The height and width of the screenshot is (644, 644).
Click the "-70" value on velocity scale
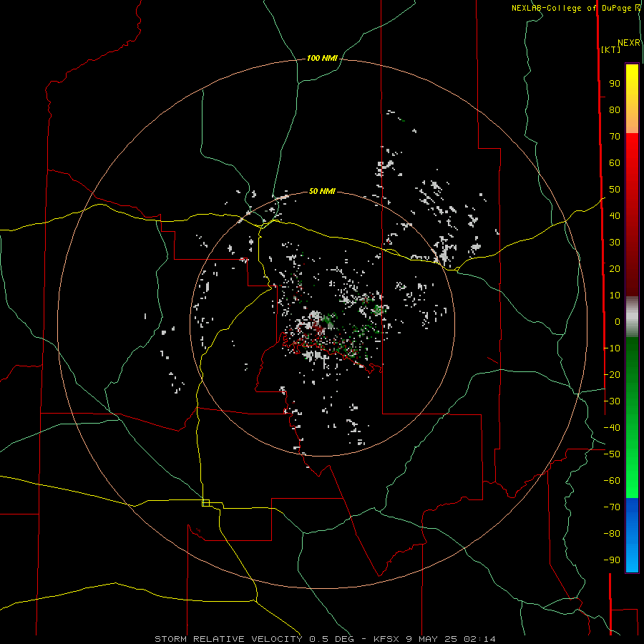tap(612, 507)
